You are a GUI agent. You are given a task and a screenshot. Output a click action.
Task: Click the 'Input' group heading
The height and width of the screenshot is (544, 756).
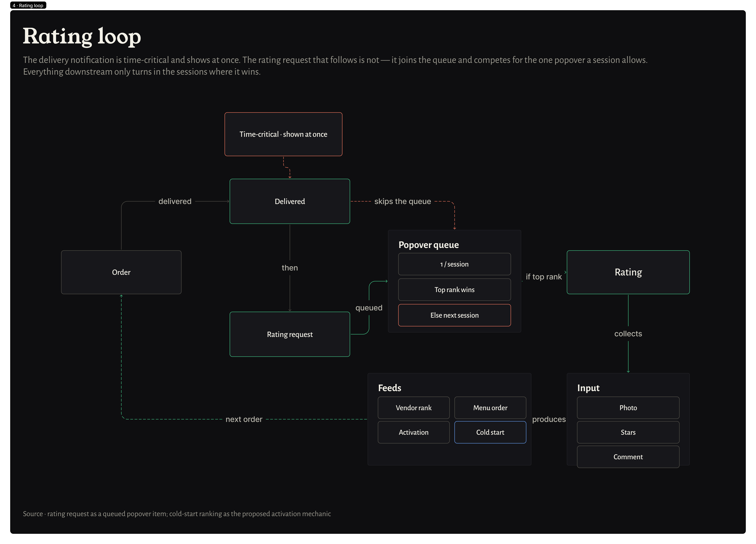coord(588,388)
